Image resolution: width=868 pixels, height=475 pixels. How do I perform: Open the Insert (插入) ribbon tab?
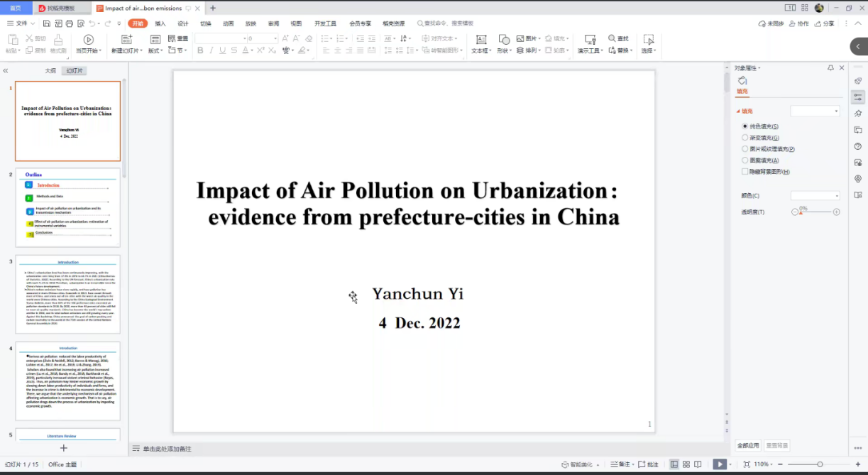[160, 23]
